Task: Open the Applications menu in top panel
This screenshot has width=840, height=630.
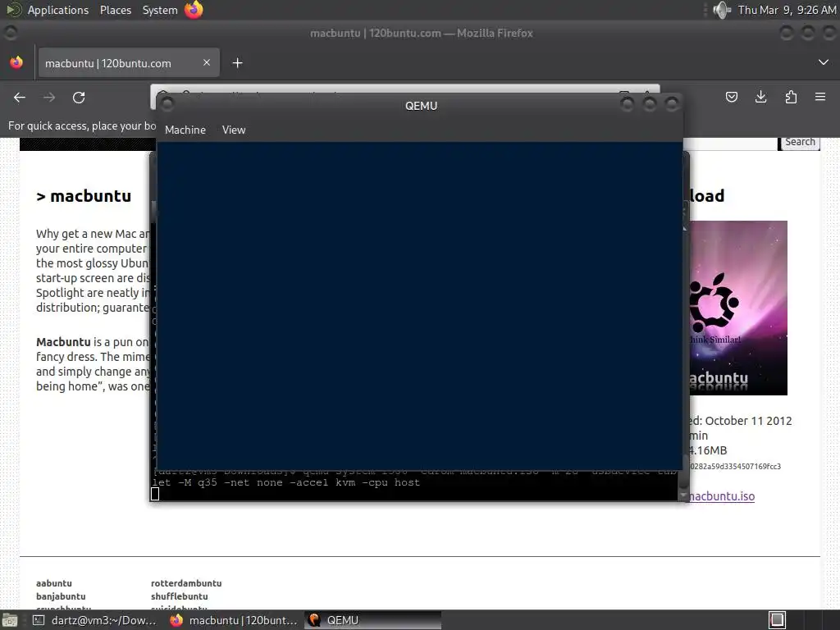Action: point(58,10)
